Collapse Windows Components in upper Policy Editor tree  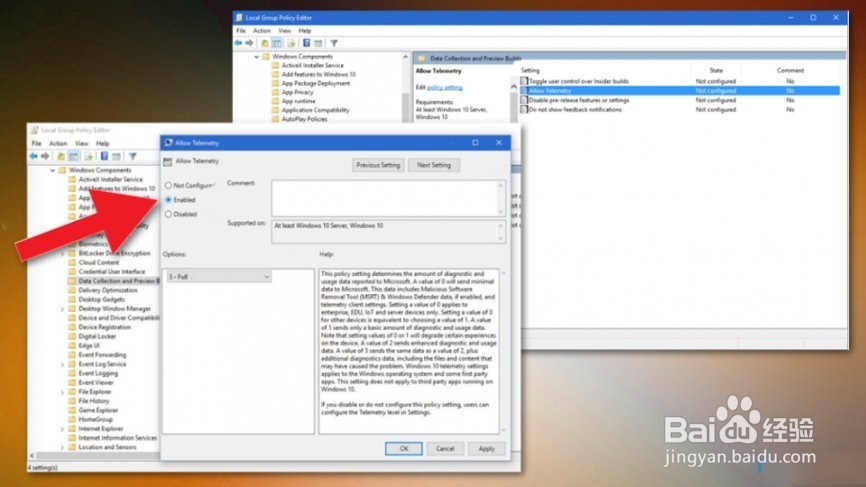tap(257, 57)
